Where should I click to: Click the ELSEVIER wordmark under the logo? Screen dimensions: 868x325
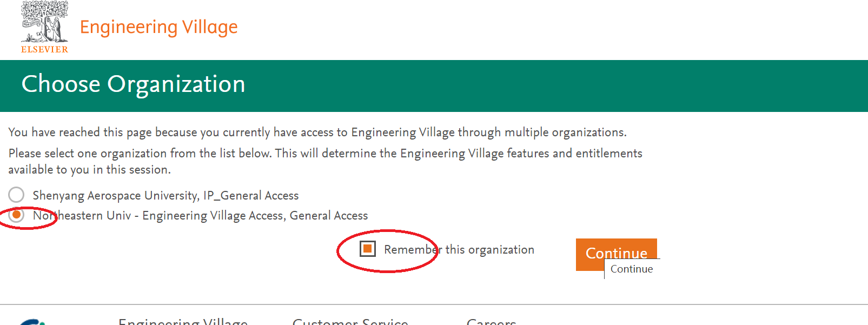coord(44,49)
